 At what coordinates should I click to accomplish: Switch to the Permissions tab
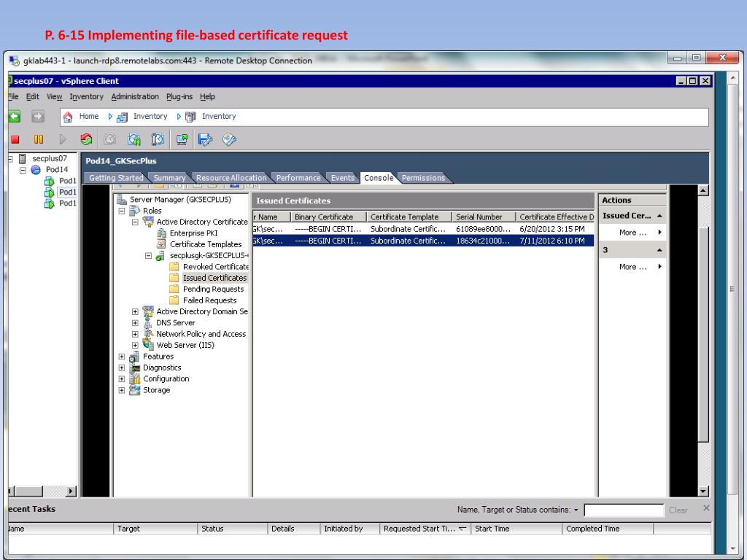point(423,178)
